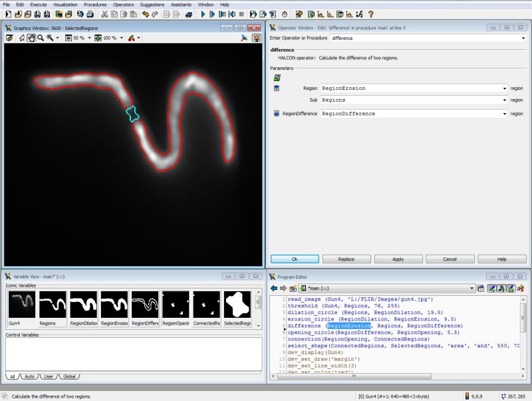The height and width of the screenshot is (401, 532).
Task: Click the Undo arrow in main toolbar
Action: click(145, 14)
